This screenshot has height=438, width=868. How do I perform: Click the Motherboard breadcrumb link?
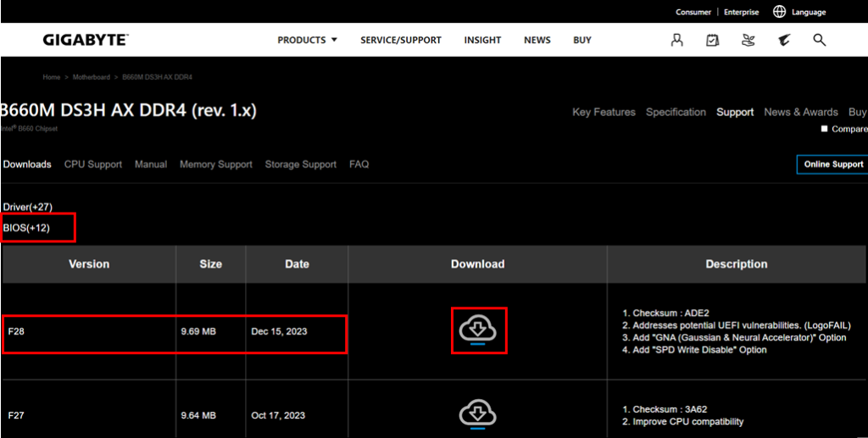click(x=92, y=77)
